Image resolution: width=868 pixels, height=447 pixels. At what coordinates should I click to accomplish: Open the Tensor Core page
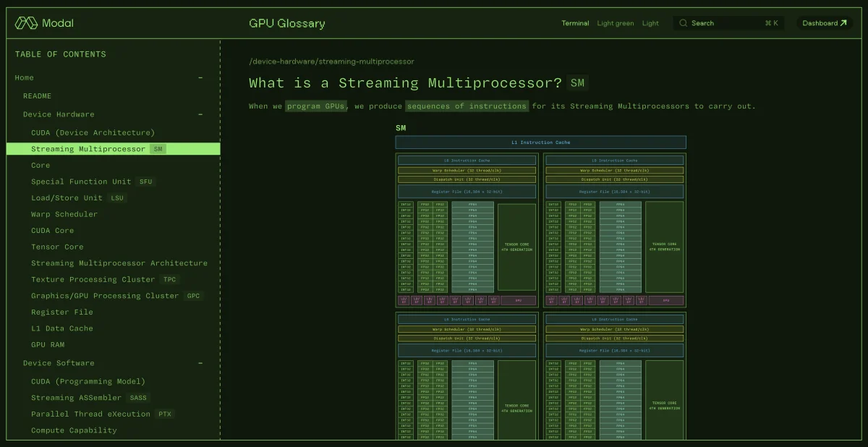pyautogui.click(x=57, y=247)
